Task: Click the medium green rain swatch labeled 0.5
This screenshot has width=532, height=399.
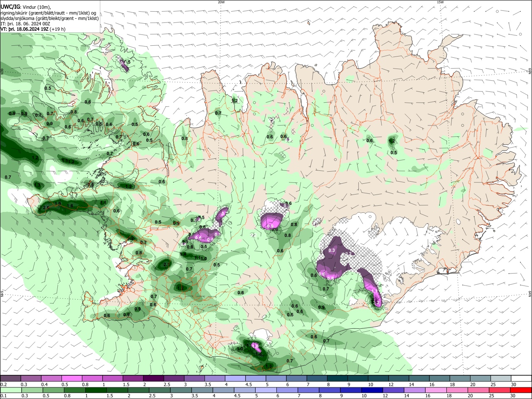Action: click(x=53, y=390)
